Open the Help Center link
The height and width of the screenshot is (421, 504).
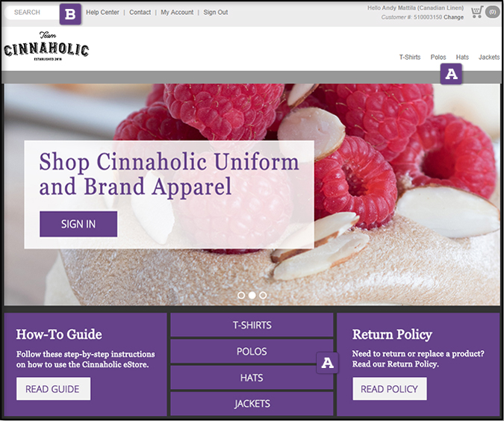point(102,12)
